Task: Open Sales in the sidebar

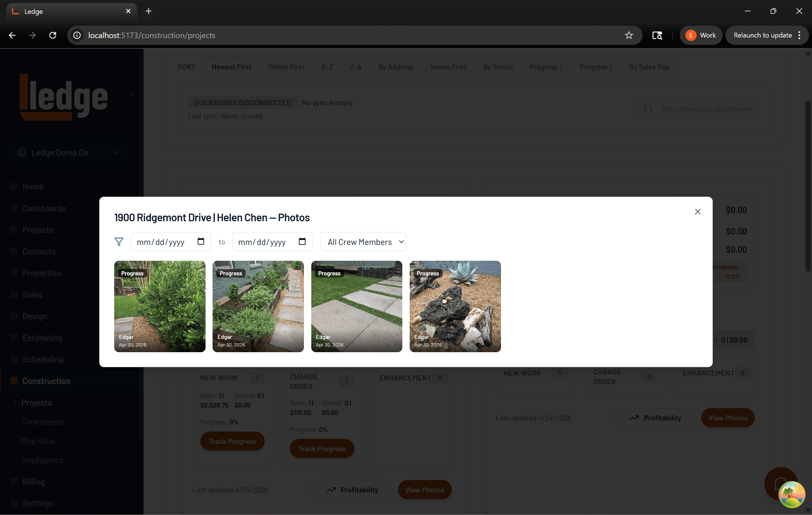Action: [32, 295]
